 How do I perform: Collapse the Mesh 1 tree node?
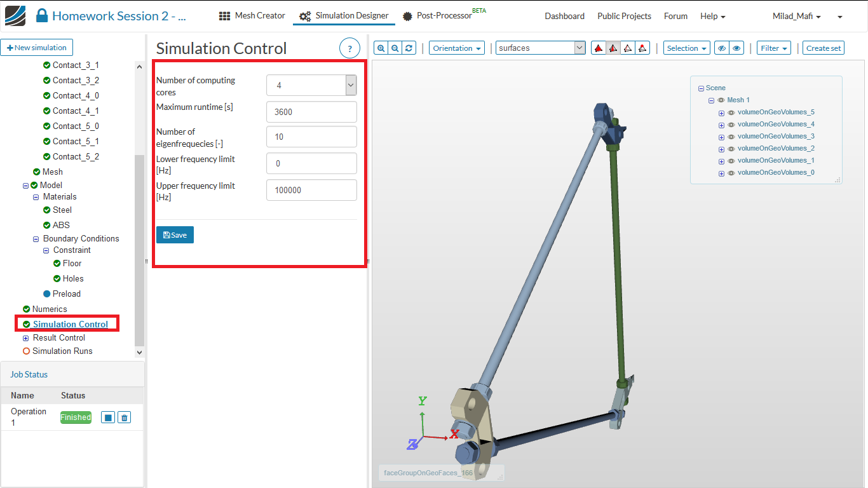tap(711, 101)
